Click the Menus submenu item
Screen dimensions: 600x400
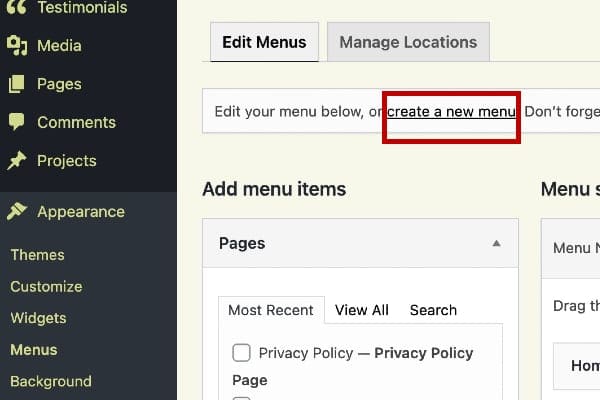click(34, 350)
